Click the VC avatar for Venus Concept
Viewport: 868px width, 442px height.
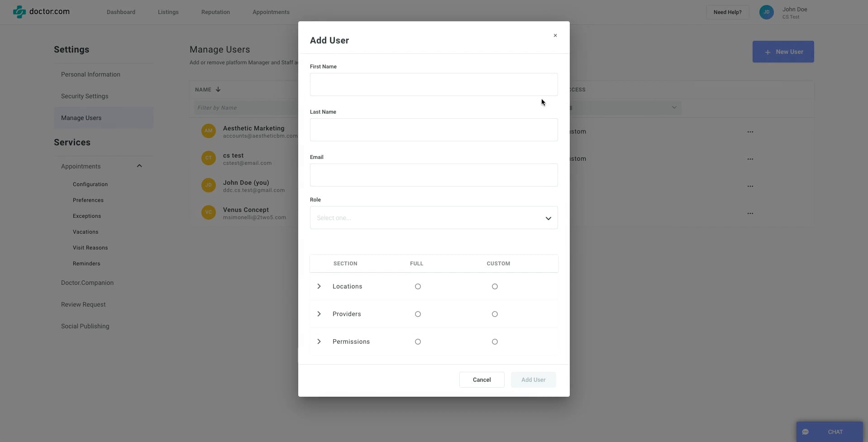208,212
